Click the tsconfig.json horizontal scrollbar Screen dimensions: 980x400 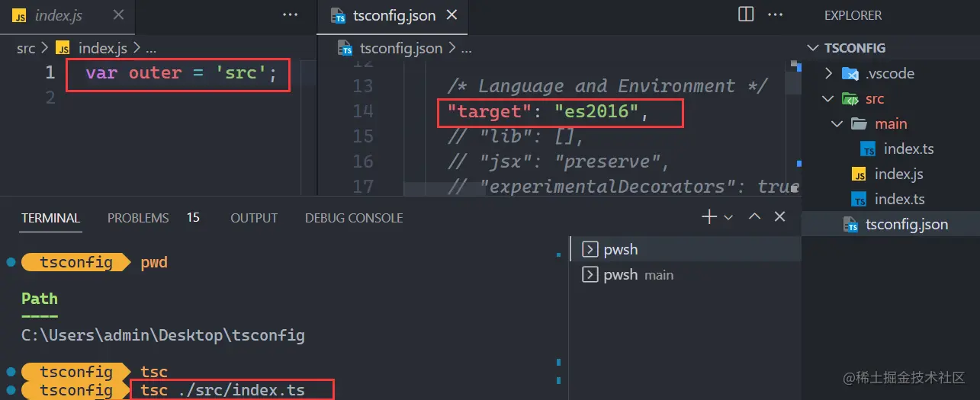coord(444,188)
